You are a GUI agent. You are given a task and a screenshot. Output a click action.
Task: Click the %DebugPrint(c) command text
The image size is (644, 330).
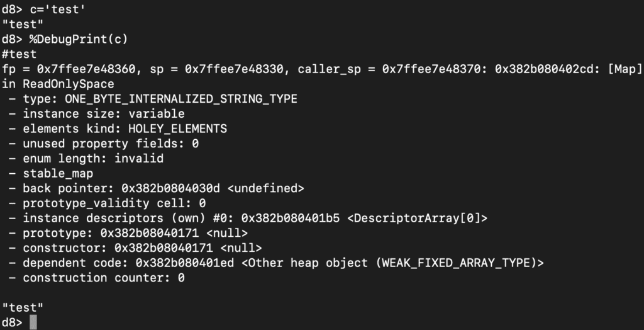coord(79,39)
